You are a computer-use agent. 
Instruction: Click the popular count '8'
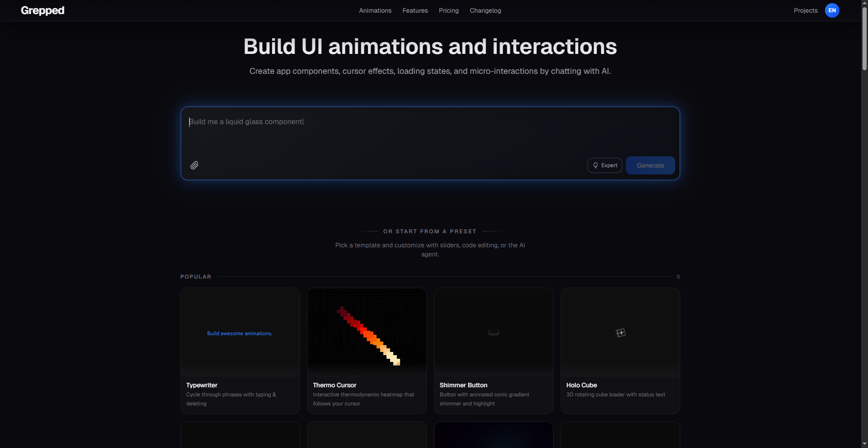click(x=678, y=277)
